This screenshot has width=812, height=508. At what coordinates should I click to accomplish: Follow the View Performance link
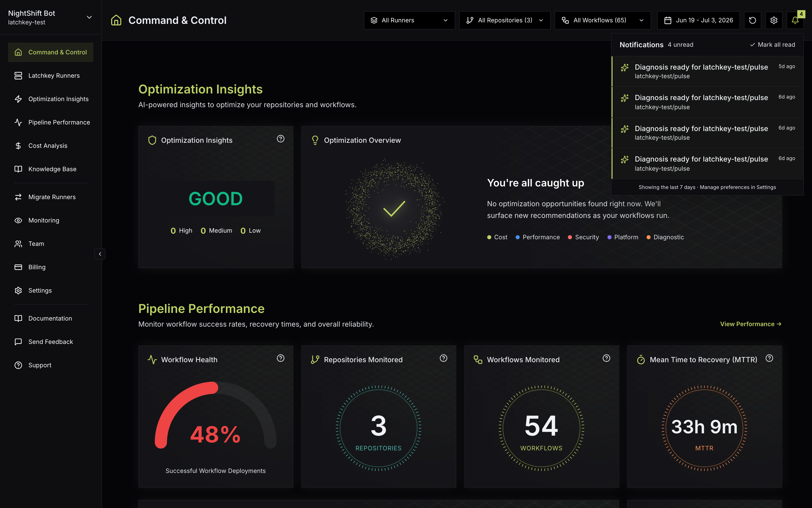coord(751,324)
